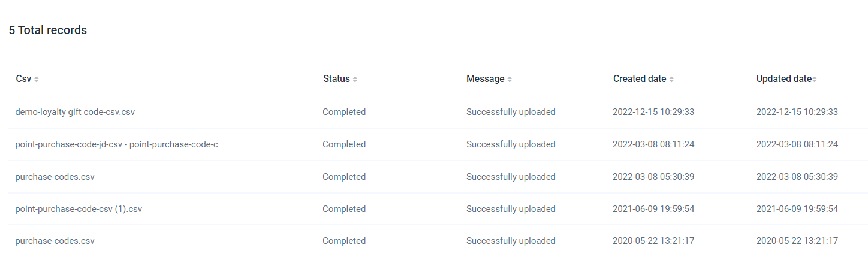Screen dimensions: 868x272
Task: Click Successfully uploaded message in last row
Action: [511, 241]
